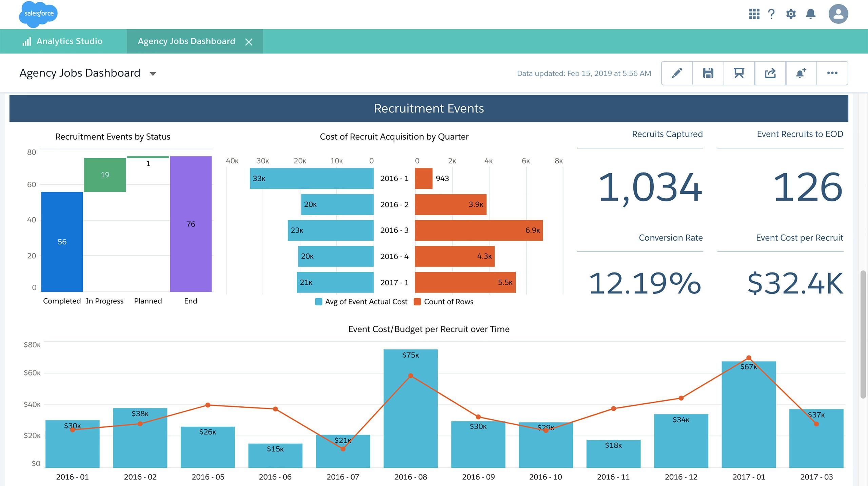Click the line point above 2016 - 12
The height and width of the screenshot is (486, 868).
click(x=681, y=398)
